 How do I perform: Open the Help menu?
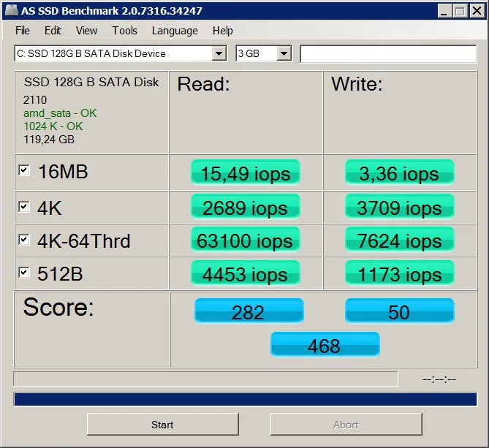click(223, 31)
